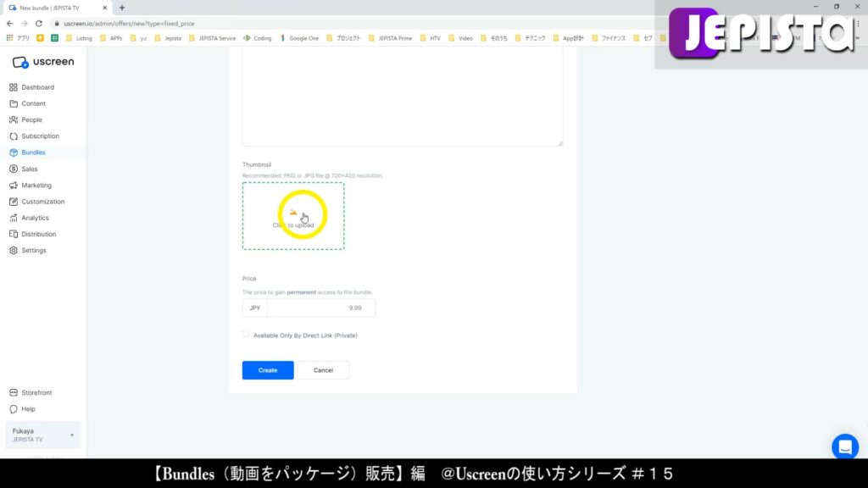This screenshot has height=488, width=868.
Task: Open the y.c bookmark folder
Action: [138, 38]
